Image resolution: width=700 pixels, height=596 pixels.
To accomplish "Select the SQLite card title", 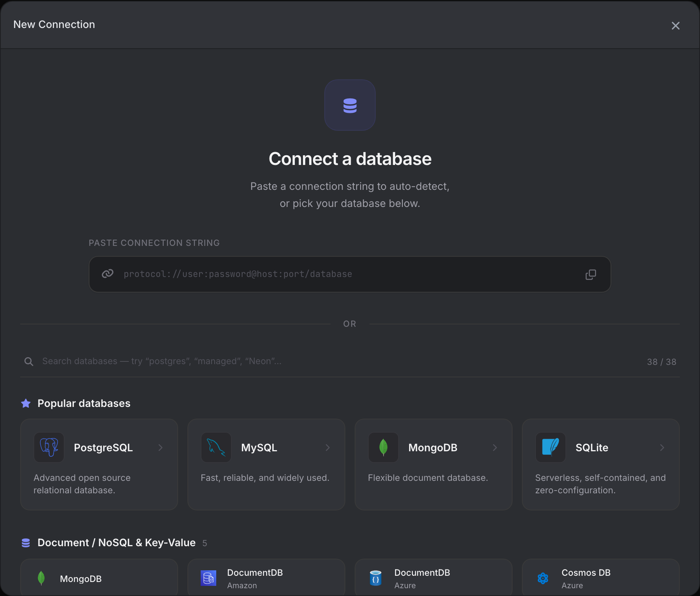I will click(592, 448).
